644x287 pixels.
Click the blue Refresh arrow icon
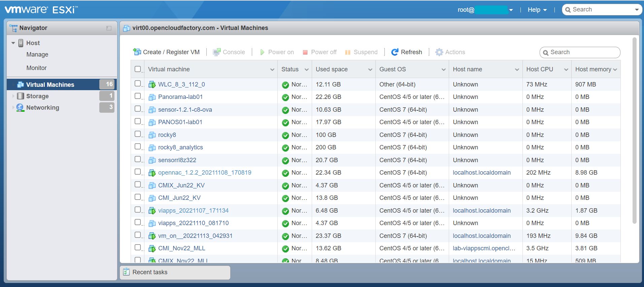click(x=395, y=52)
